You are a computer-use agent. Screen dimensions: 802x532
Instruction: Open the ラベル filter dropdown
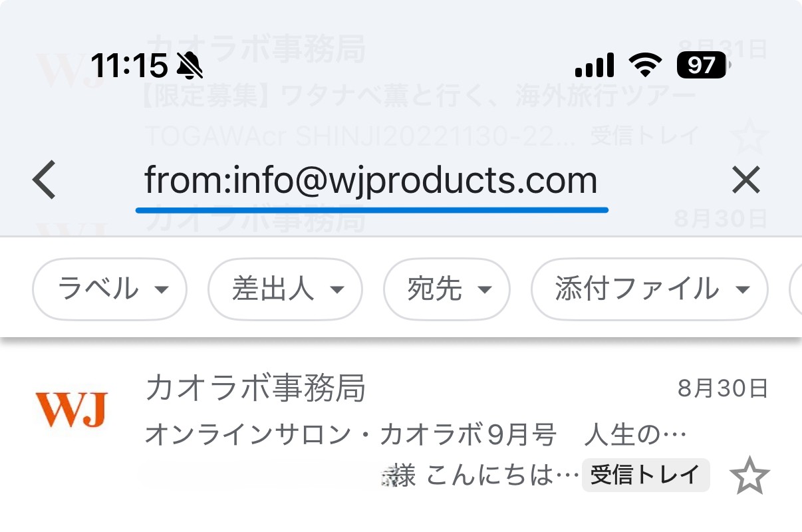click(x=110, y=290)
